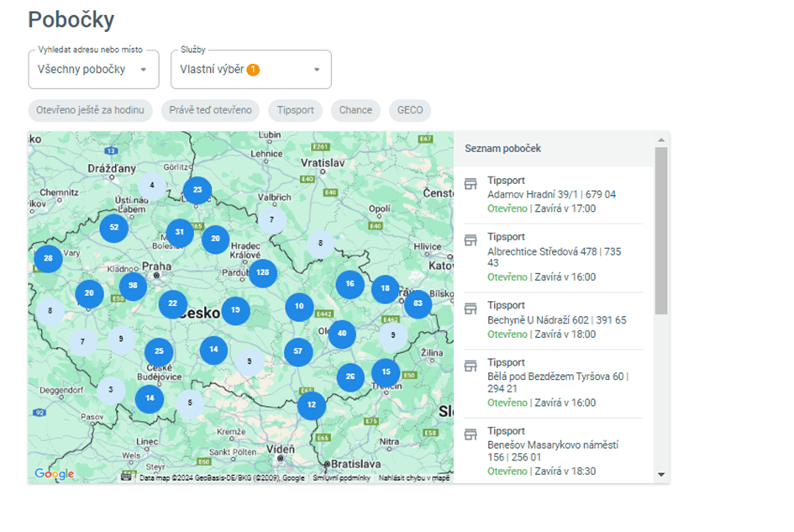Click map cluster 16 in northern Moravia

tap(350, 284)
